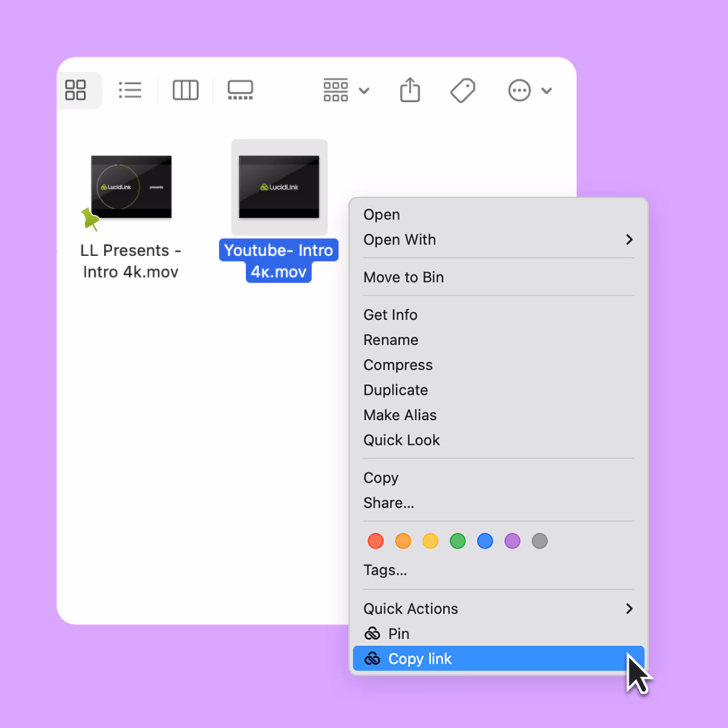The image size is (728, 728).
Task: Switch to list view in the toolbar
Action: click(x=130, y=90)
